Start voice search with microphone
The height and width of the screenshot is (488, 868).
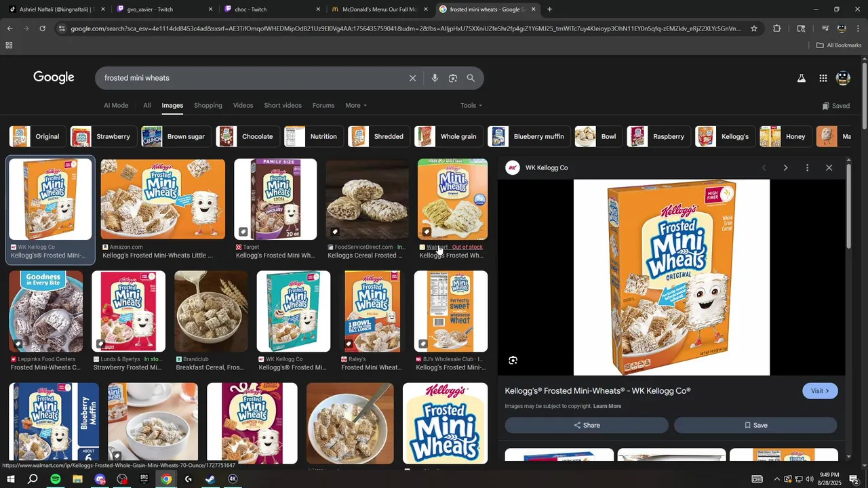[x=435, y=78]
